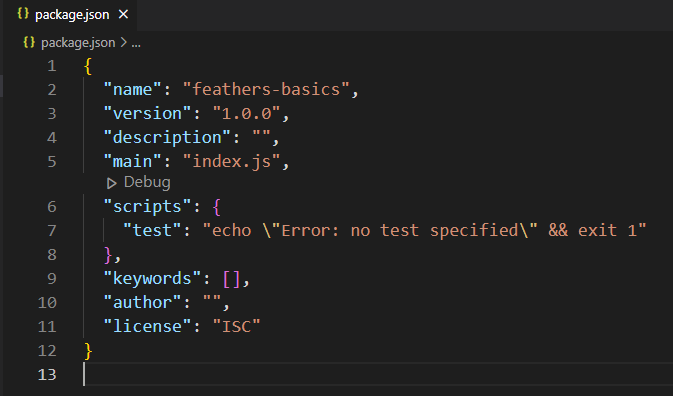Viewport: 673px width, 396px height.
Task: Click the "version" key
Action: pos(148,113)
